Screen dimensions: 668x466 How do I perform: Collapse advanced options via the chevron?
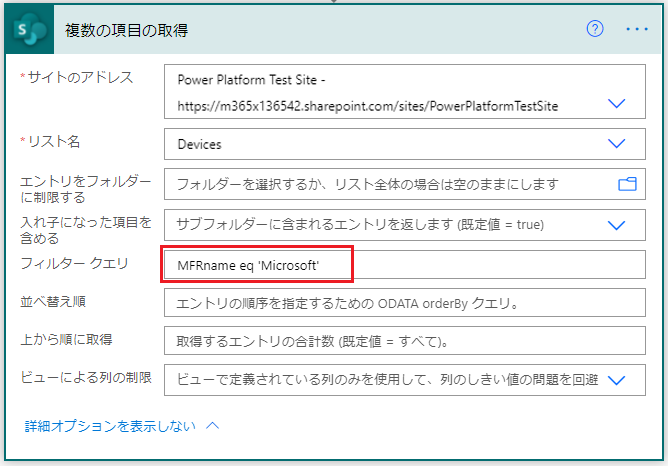(213, 426)
